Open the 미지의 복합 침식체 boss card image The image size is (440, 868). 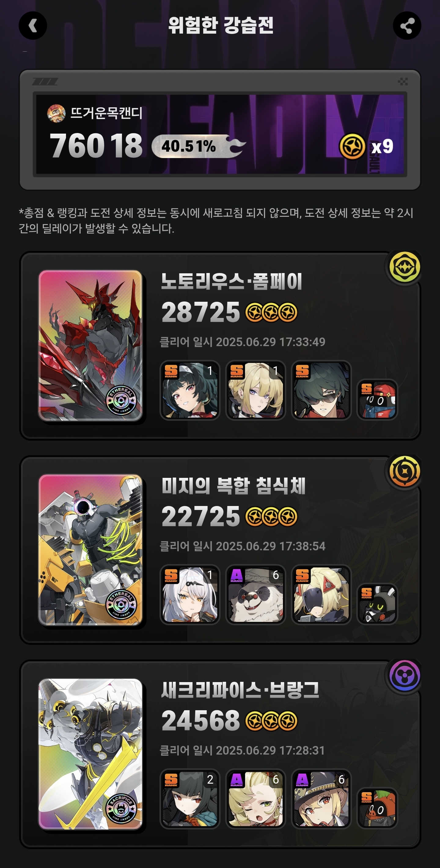90,550
